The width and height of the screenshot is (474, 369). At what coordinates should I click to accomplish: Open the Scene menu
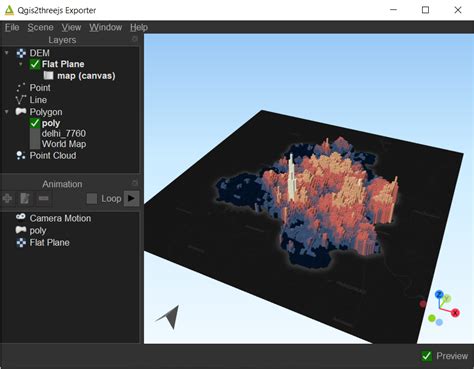[40, 27]
